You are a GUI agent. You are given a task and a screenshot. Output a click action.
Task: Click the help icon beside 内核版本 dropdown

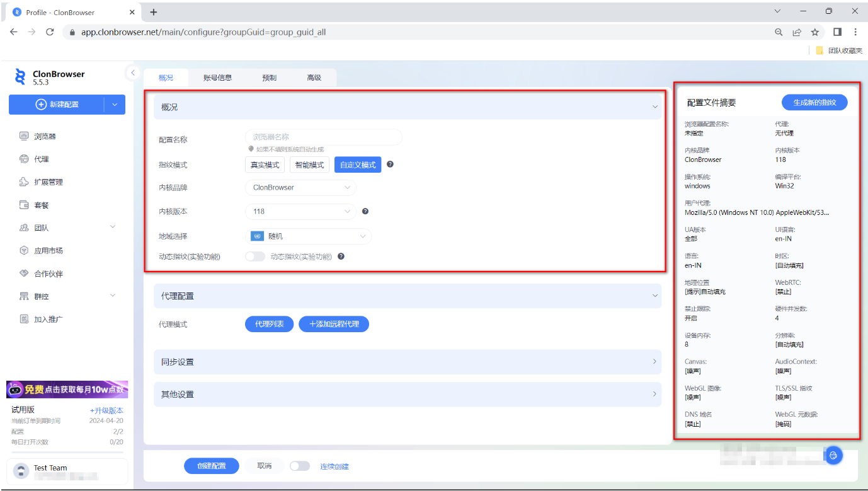[365, 212]
